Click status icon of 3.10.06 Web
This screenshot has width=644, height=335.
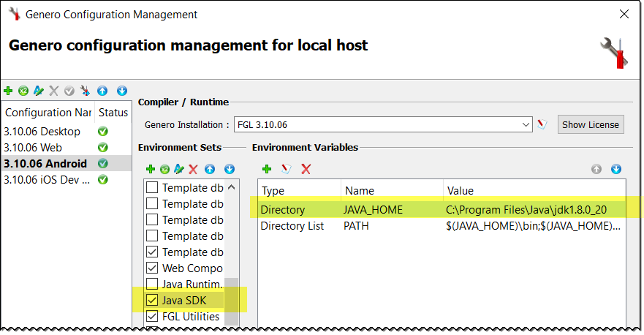click(x=102, y=148)
